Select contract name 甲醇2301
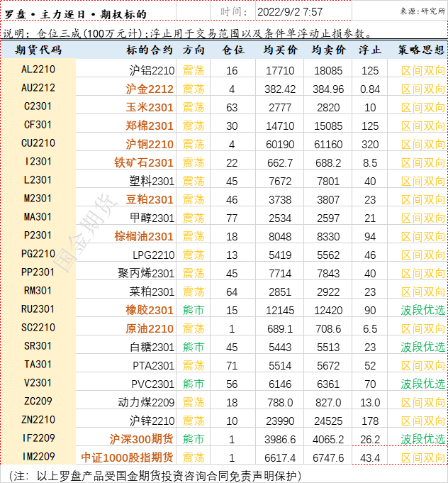This screenshot has width=448, height=483. [152, 218]
